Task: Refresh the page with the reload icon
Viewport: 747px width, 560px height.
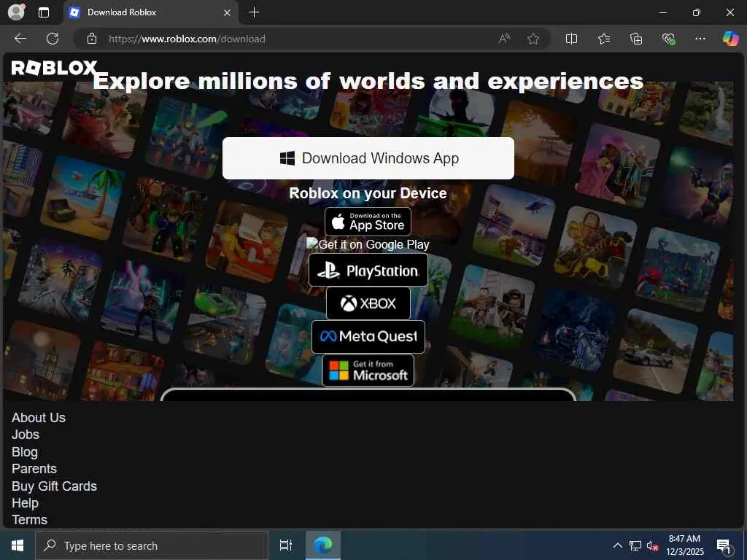Action: [x=53, y=39]
